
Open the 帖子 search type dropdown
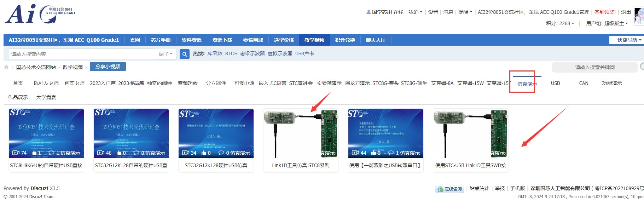(166, 54)
